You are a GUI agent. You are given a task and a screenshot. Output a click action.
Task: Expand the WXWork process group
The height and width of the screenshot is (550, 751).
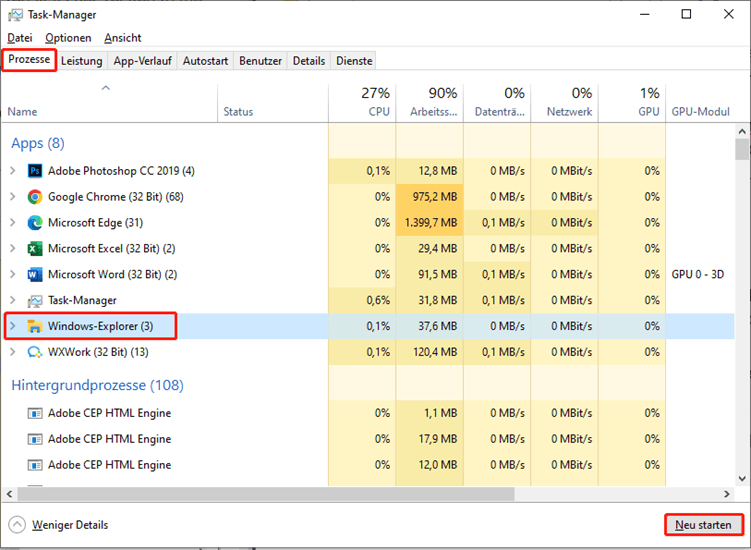pos(13,352)
